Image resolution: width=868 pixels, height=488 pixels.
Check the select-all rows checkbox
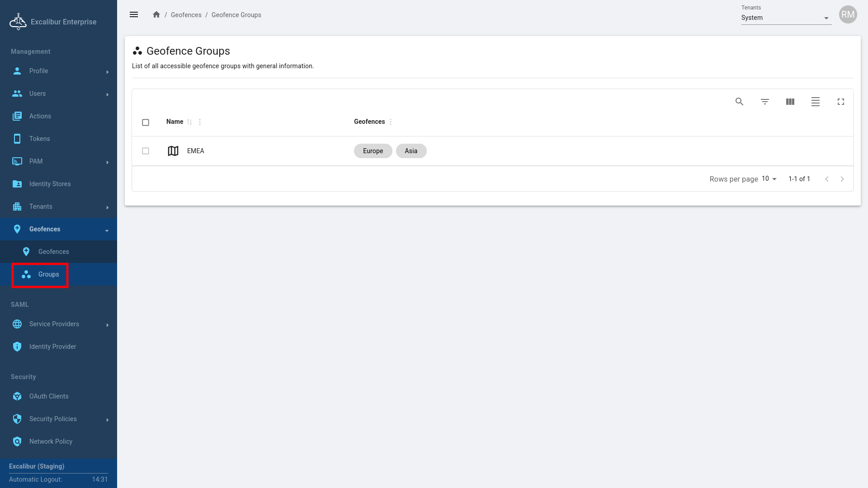[x=146, y=122]
